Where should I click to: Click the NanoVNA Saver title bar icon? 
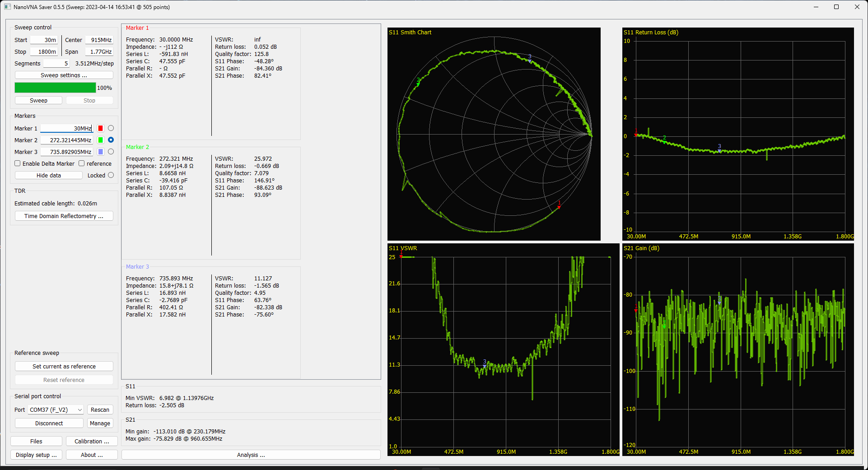[x=7, y=7]
